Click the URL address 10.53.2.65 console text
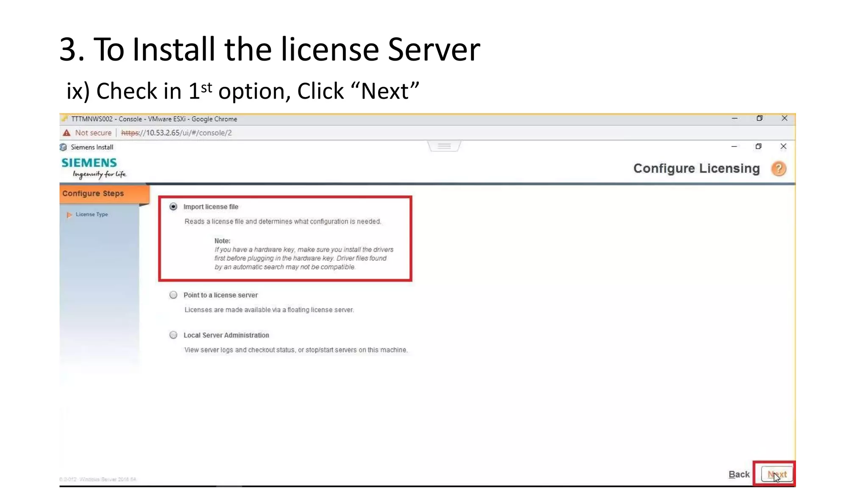Viewport: 868px width, 488px height. tap(176, 133)
